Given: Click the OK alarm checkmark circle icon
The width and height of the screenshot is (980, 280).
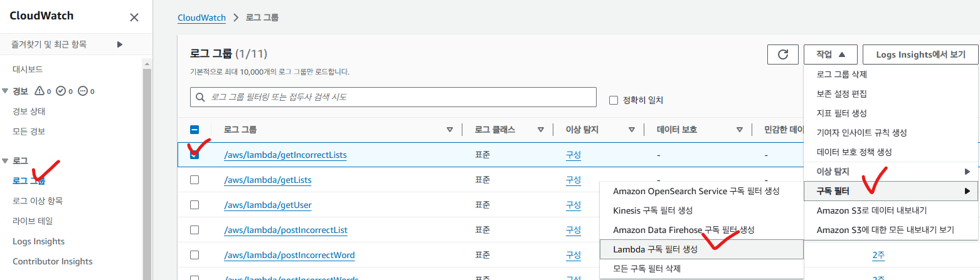Looking at the screenshot, I should tap(61, 91).
